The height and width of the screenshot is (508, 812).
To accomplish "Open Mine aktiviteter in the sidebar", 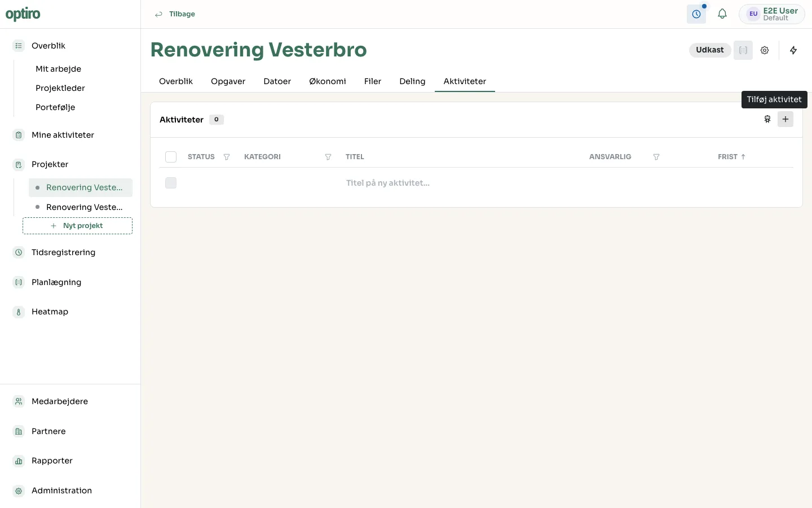I will tap(63, 135).
